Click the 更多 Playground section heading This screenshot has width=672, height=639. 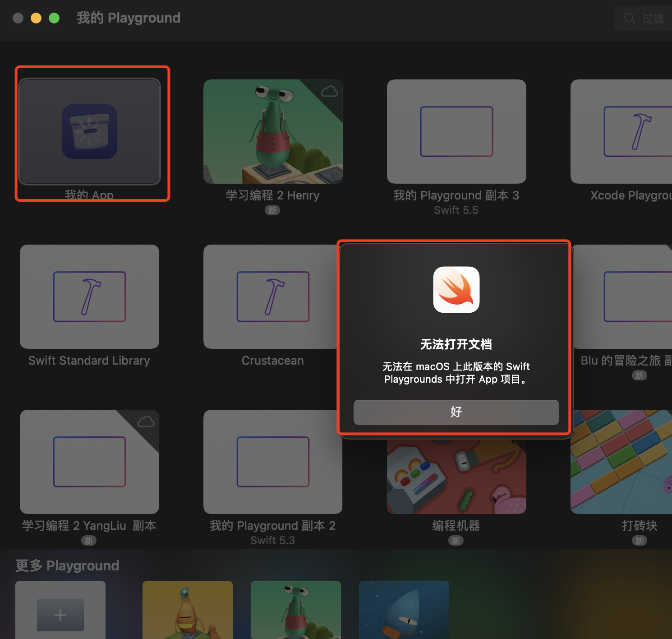click(67, 565)
